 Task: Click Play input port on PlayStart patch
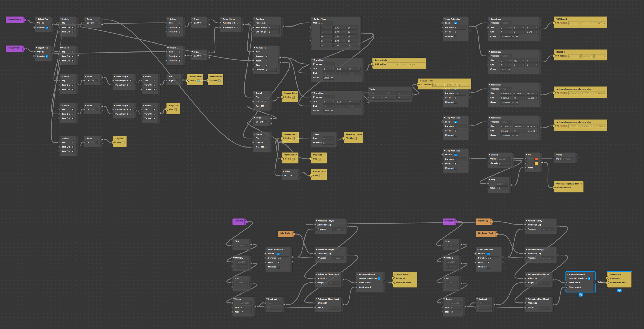tap(167, 109)
